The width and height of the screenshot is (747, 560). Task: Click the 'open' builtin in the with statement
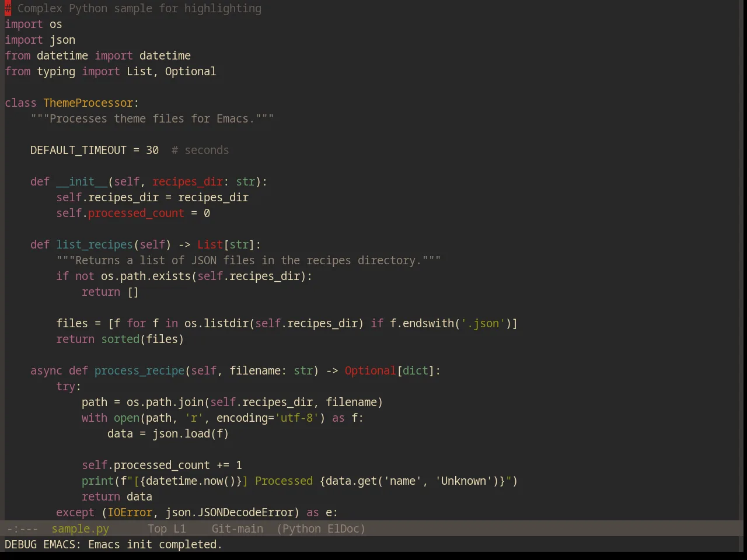pyautogui.click(x=127, y=418)
